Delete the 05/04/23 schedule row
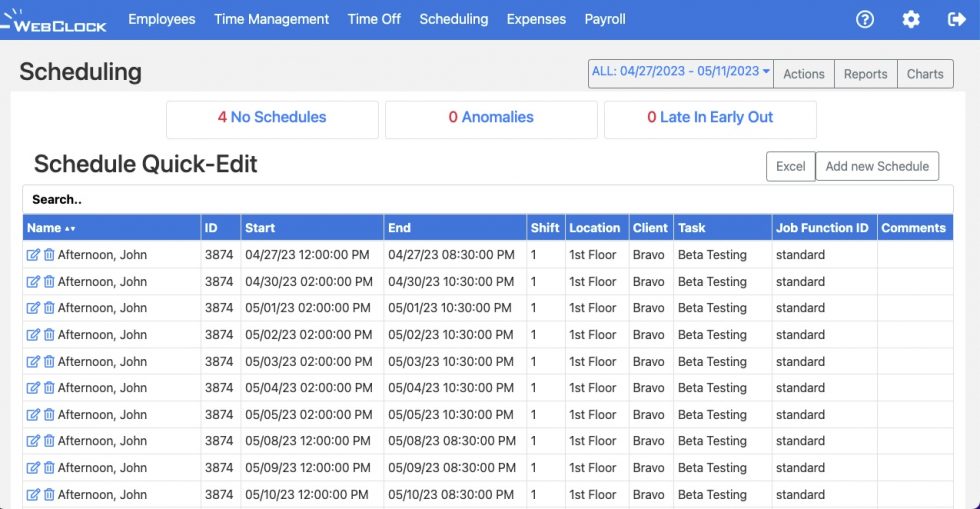 tap(49, 388)
